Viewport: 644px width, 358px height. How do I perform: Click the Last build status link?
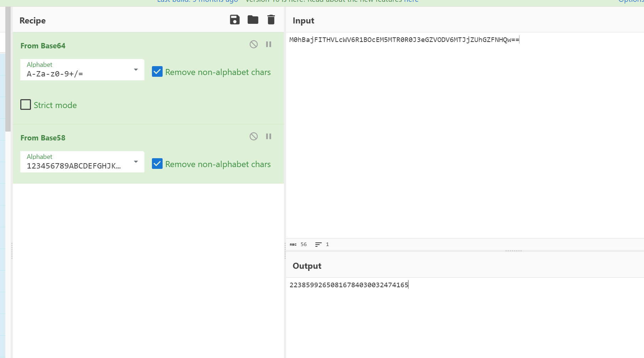coord(197,1)
